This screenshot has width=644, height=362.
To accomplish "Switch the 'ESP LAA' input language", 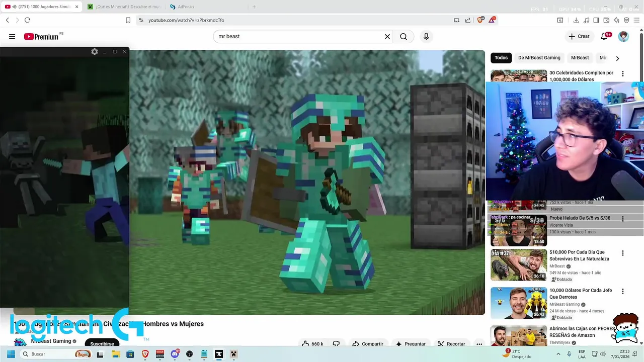I will [582, 354].
